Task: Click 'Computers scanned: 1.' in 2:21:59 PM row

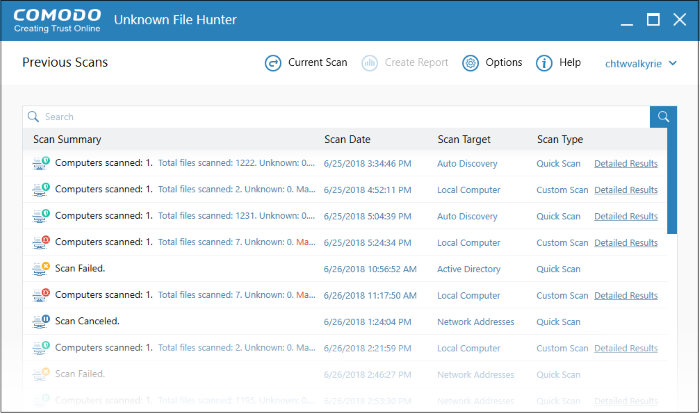Action: (104, 347)
